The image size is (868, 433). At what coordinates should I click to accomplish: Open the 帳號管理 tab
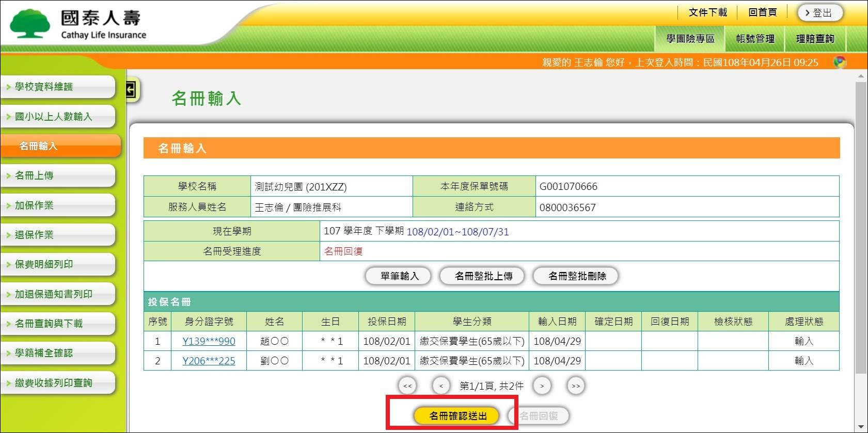[x=755, y=39]
